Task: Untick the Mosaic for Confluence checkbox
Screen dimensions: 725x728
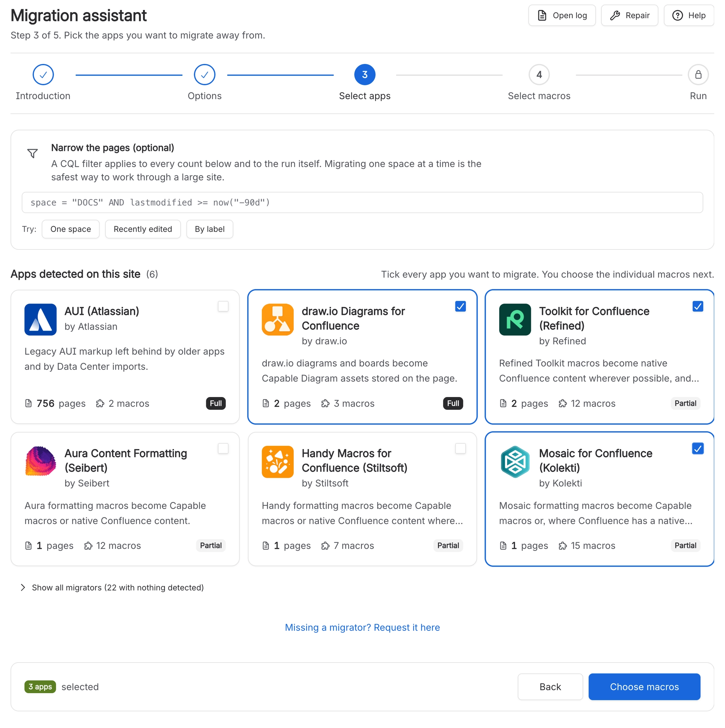Action: [x=698, y=448]
